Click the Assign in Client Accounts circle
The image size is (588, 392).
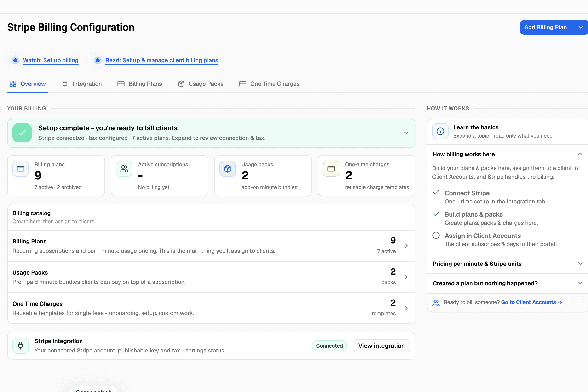point(436,235)
